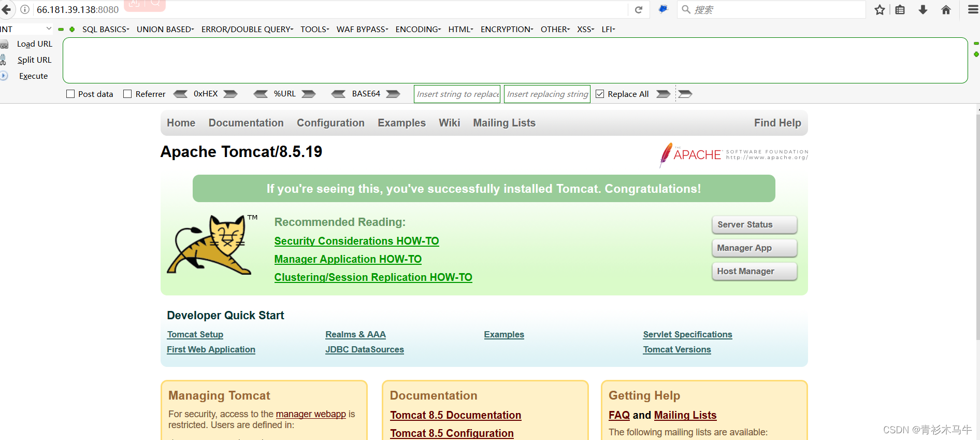Click the Host Manager button
Image resolution: width=980 pixels, height=440 pixels.
754,271
